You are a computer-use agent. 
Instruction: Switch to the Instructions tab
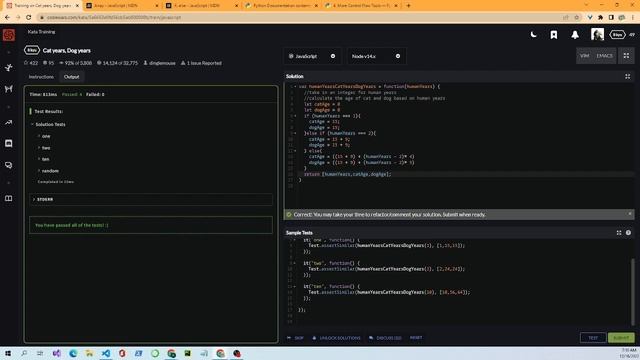point(41,77)
